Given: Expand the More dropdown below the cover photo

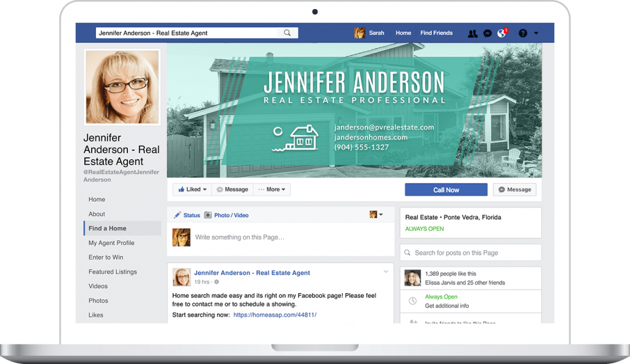Looking at the screenshot, I should pyautogui.click(x=272, y=189).
